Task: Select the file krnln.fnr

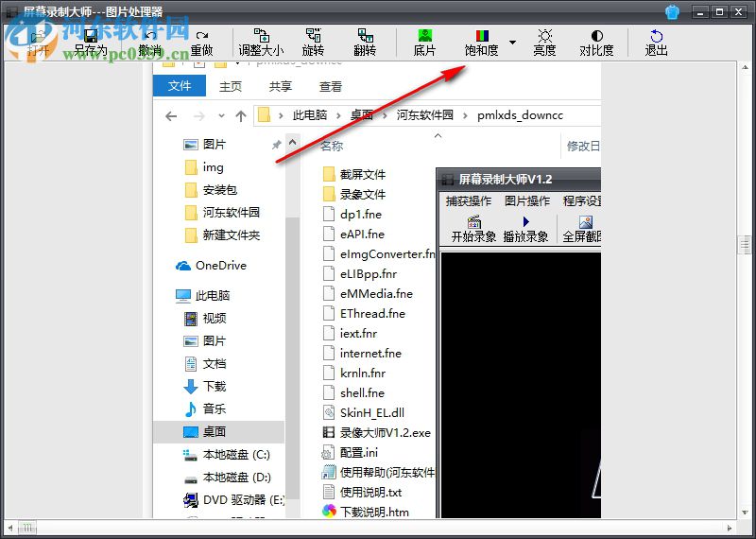Action: tap(354, 373)
